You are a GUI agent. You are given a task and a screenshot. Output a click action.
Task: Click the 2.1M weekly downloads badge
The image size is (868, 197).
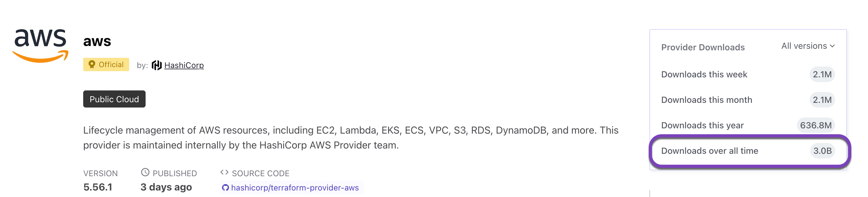tap(822, 74)
